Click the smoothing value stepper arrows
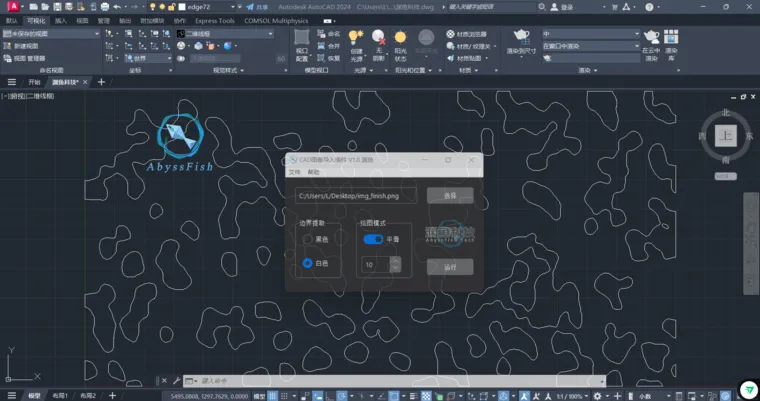The width and height of the screenshot is (760, 401). [396, 264]
